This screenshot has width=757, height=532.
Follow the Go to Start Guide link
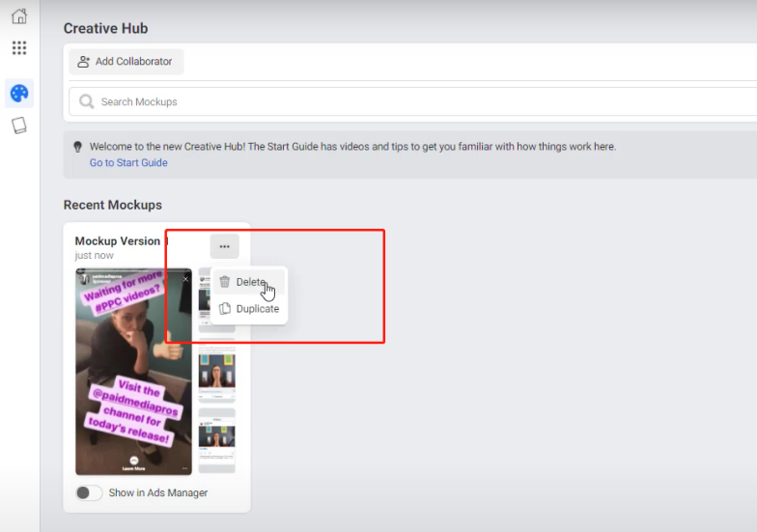(128, 163)
